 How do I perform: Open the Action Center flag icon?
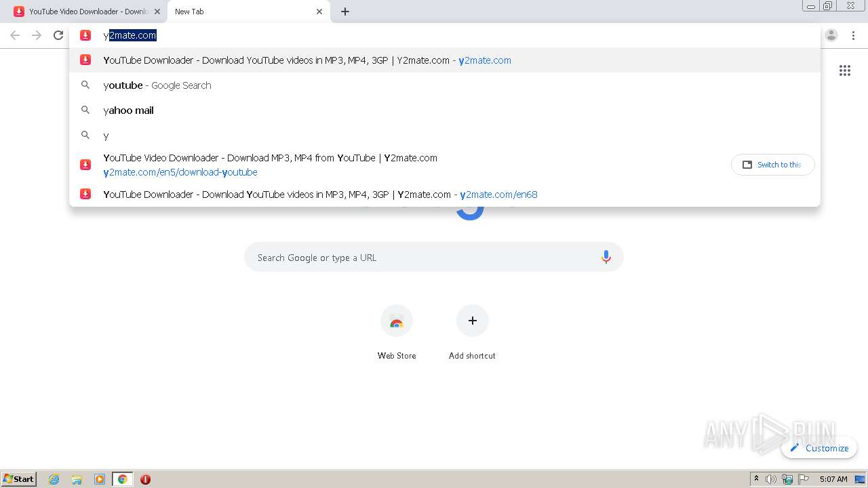[804, 479]
